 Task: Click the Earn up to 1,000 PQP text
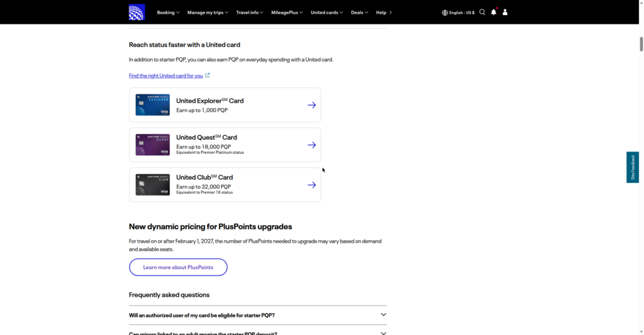coord(202,110)
